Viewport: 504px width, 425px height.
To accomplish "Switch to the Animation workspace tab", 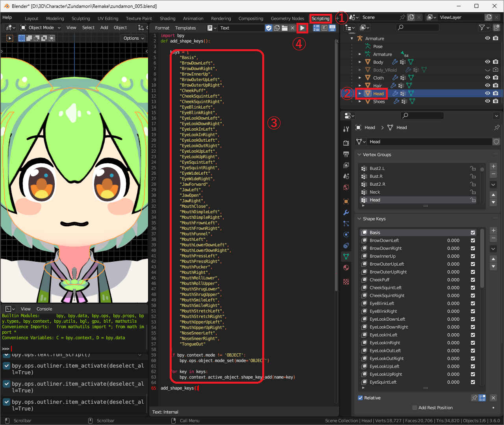I will click(193, 18).
